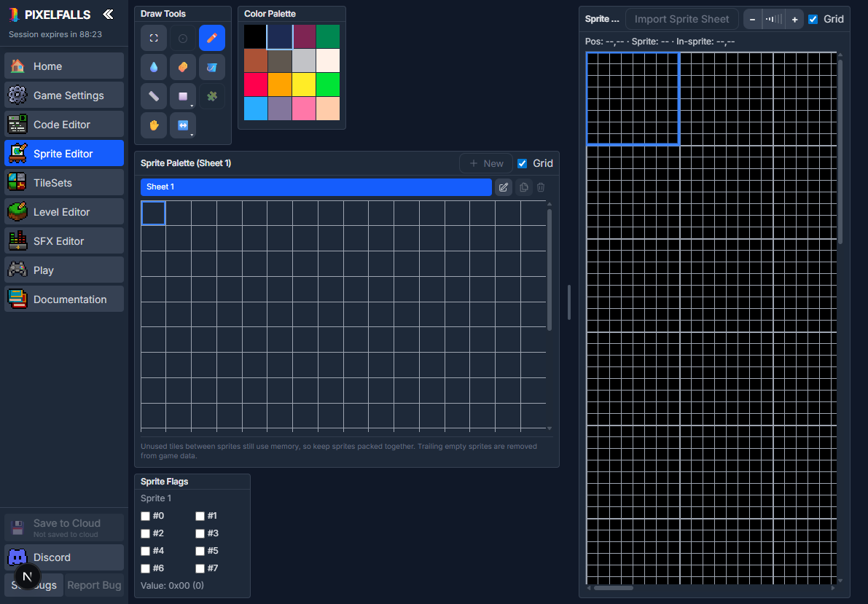The image size is (868, 604).
Task: Pick the dark green color swatch
Action: [x=328, y=37]
